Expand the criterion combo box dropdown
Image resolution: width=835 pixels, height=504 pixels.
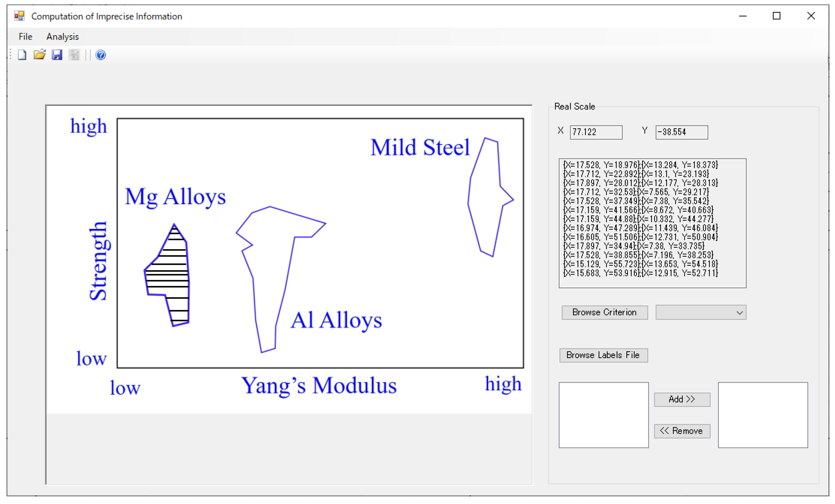tap(739, 312)
